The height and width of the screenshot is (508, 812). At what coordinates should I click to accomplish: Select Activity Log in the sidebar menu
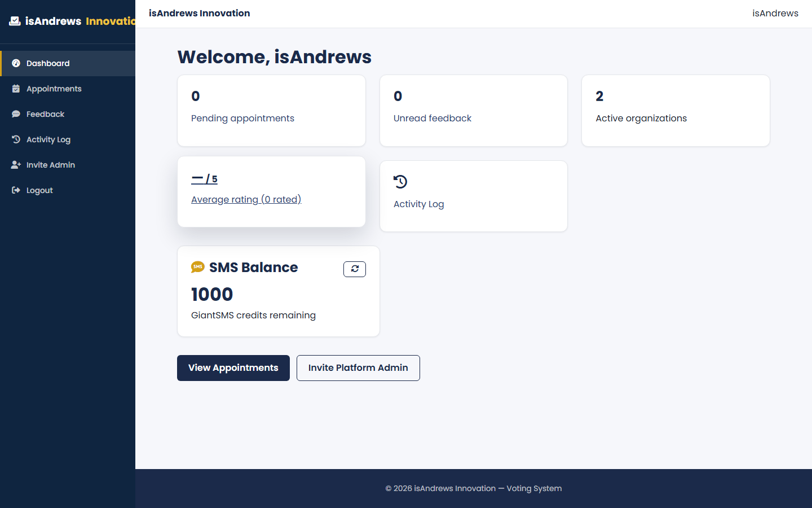click(x=68, y=139)
